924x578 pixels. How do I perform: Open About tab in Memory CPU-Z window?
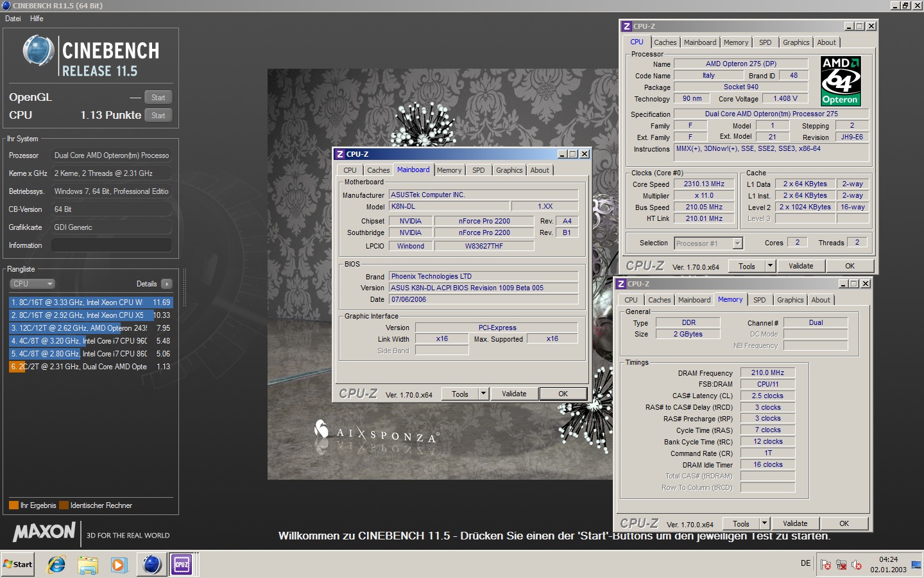[x=821, y=300]
